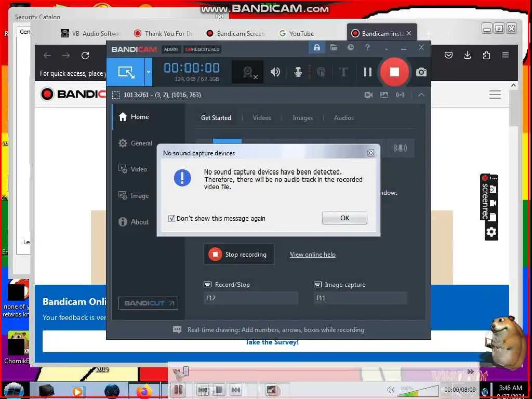532x399 pixels.
Task: Switch to the Audios tab
Action: (x=344, y=118)
